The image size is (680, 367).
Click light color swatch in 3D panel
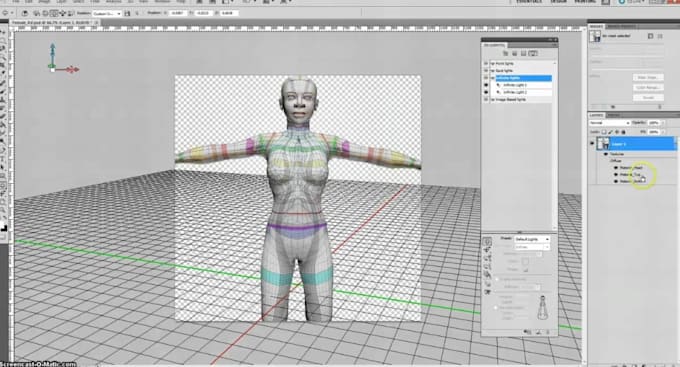(x=525, y=262)
